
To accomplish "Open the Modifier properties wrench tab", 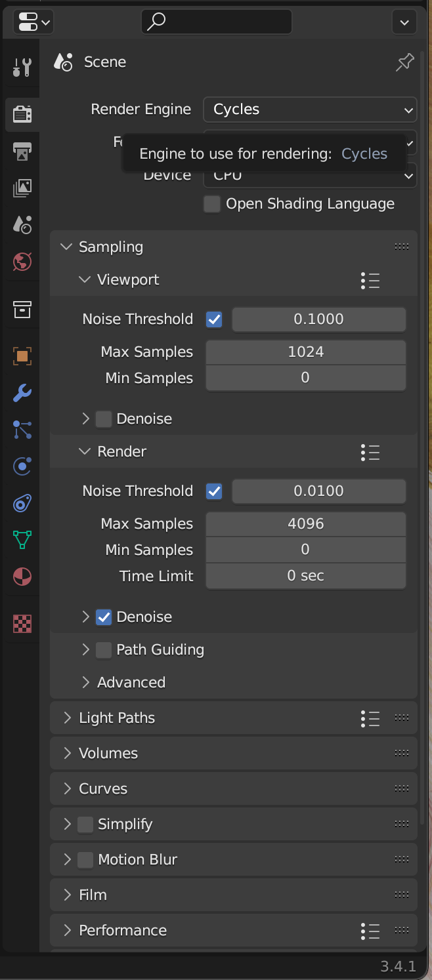I will click(22, 393).
